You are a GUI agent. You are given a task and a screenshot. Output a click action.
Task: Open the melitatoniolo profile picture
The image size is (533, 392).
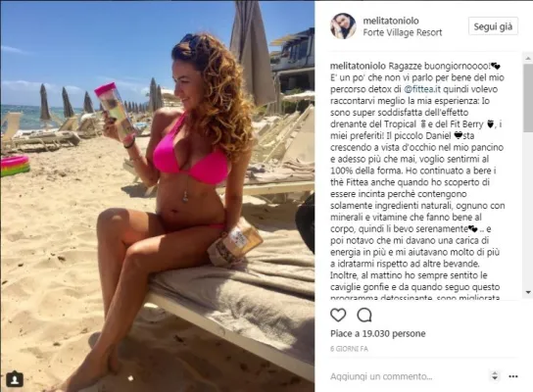(x=343, y=26)
